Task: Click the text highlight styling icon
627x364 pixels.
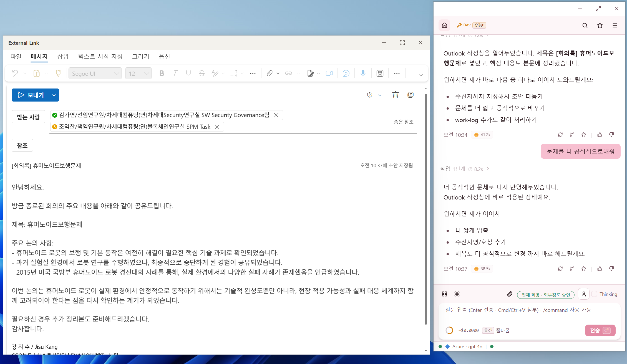Action: pos(215,73)
